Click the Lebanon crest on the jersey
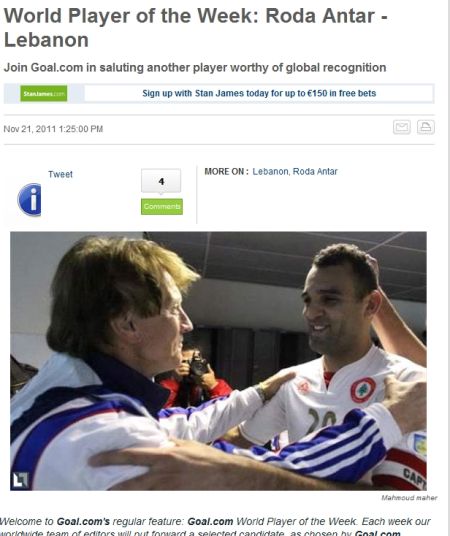 pyautogui.click(x=363, y=390)
